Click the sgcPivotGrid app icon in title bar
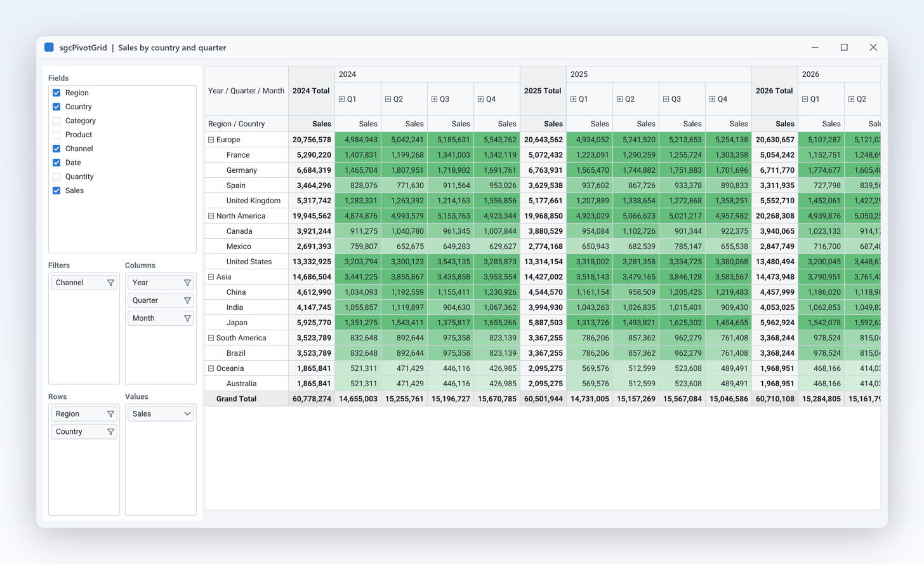 click(49, 48)
